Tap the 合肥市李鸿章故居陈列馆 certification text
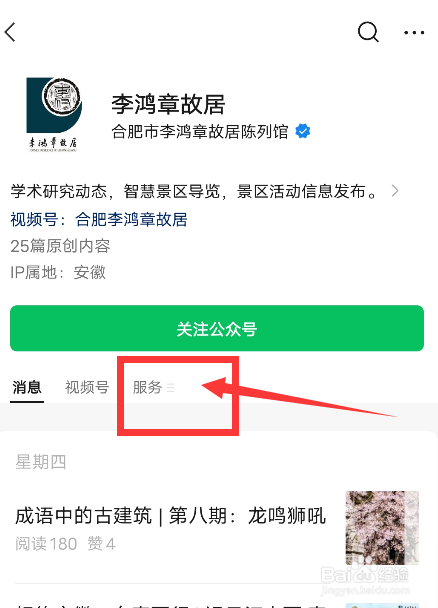Viewport: 438px width, 608px height. (200, 132)
